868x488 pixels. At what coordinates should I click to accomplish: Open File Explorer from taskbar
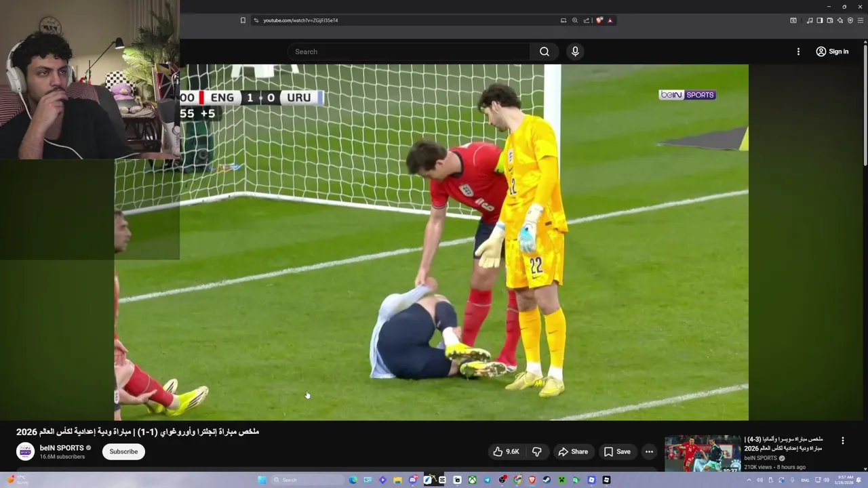click(397, 480)
